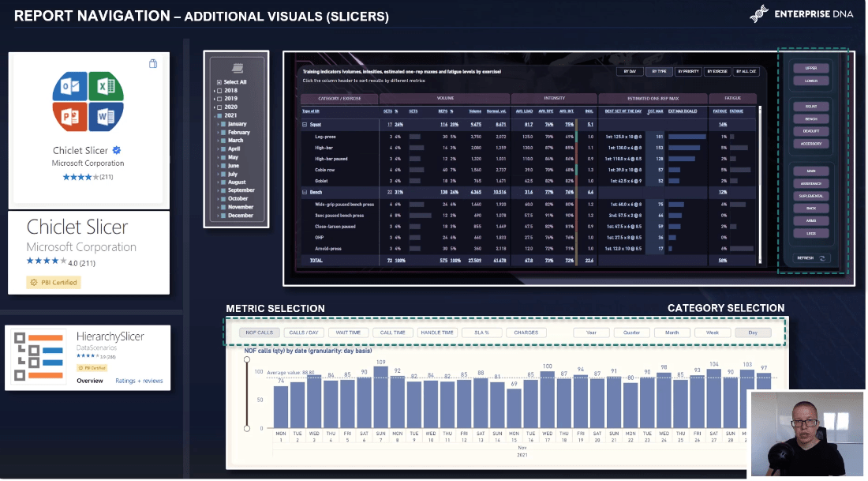Image resolution: width=868 pixels, height=481 pixels.
Task: Choose the Quarter category button
Action: click(631, 333)
